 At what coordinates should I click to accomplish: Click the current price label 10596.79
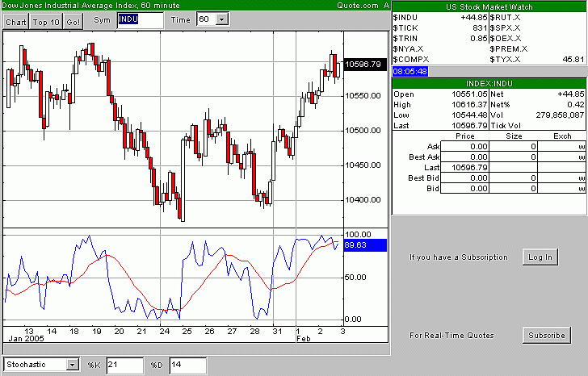pos(365,64)
